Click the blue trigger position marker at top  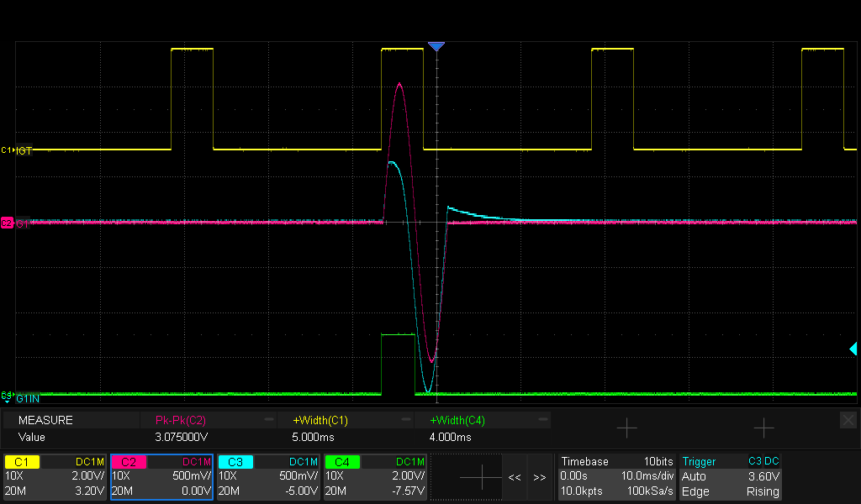(x=436, y=47)
